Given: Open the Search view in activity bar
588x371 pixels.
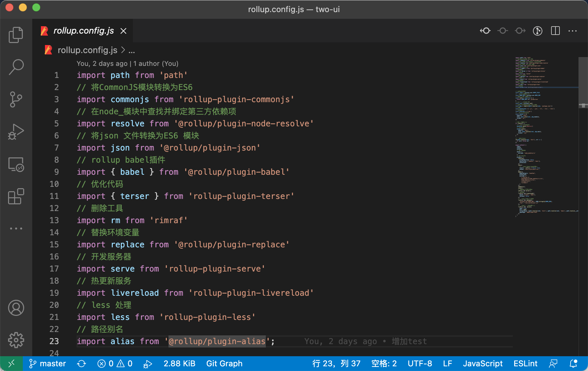Looking at the screenshot, I should (16, 67).
